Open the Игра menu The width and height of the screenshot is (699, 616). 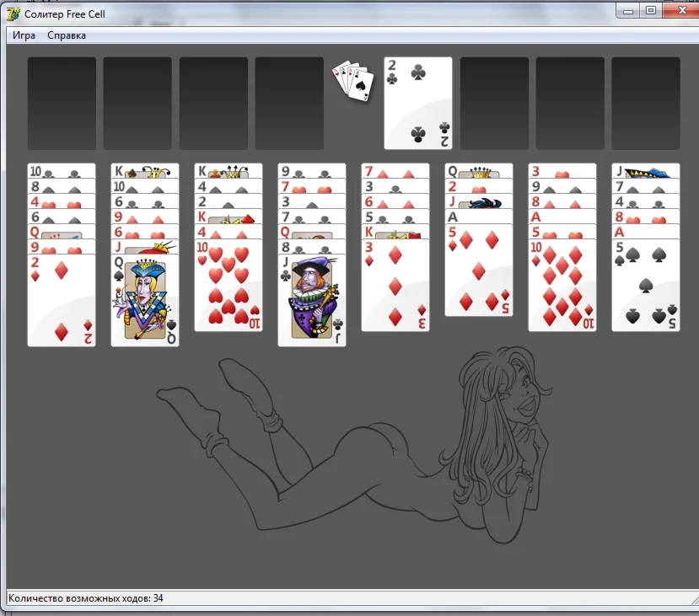coord(24,35)
